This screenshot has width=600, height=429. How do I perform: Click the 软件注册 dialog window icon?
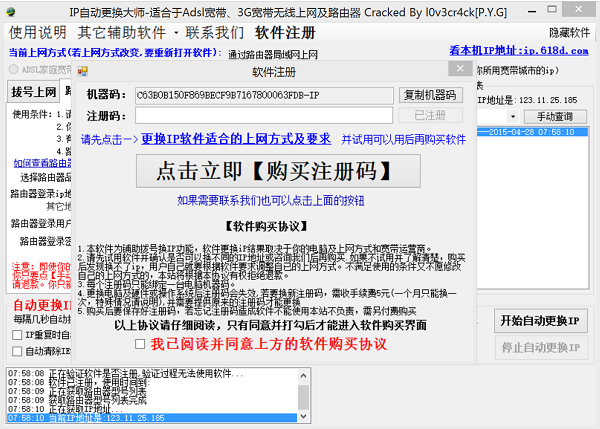pyautogui.click(x=83, y=72)
